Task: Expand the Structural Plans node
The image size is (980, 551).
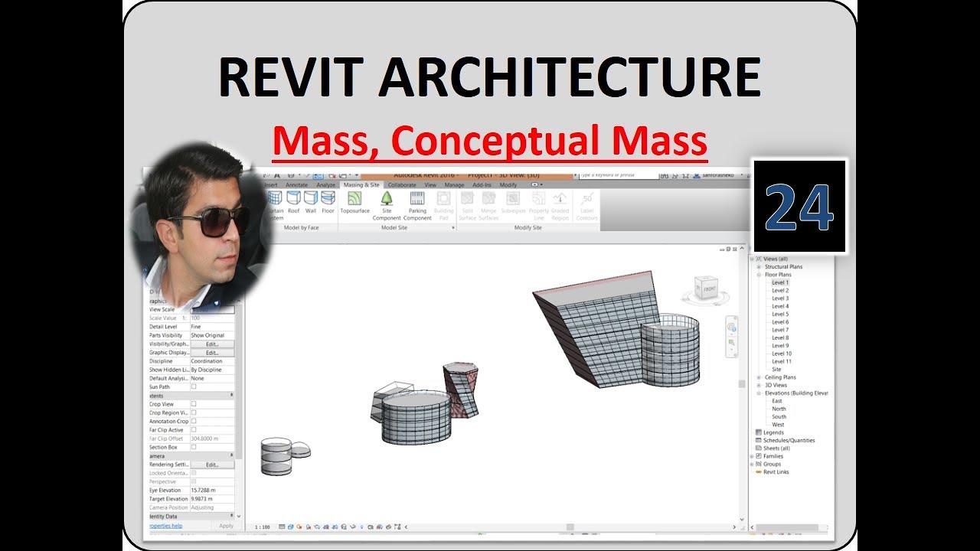Action: click(x=759, y=267)
